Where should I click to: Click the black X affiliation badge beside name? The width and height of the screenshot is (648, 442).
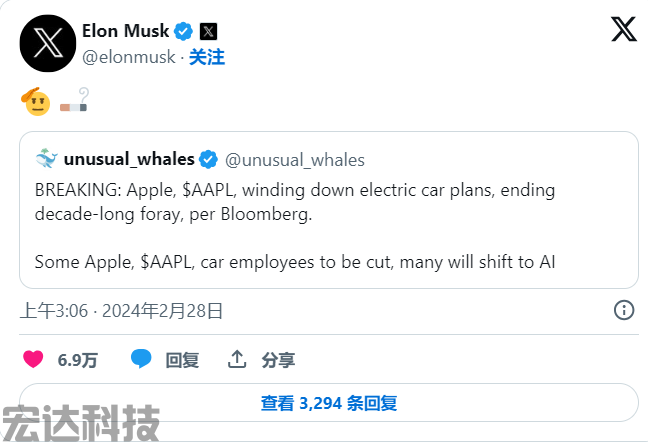208,31
